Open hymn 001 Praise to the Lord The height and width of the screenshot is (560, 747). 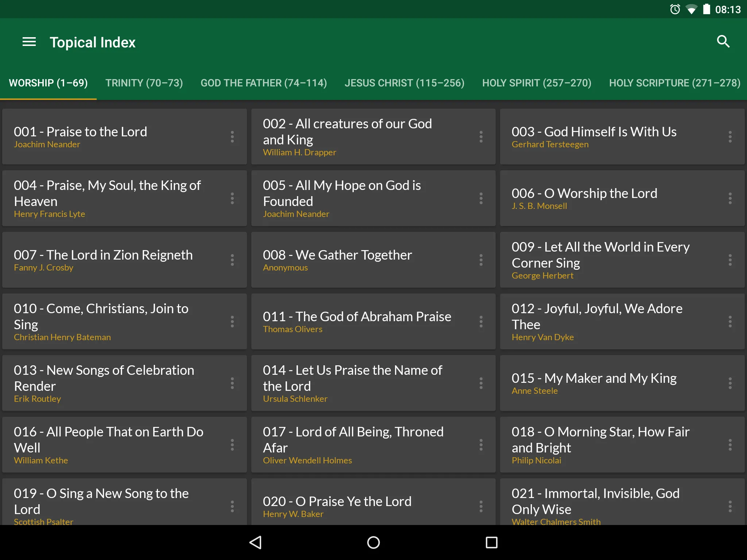pos(125,137)
